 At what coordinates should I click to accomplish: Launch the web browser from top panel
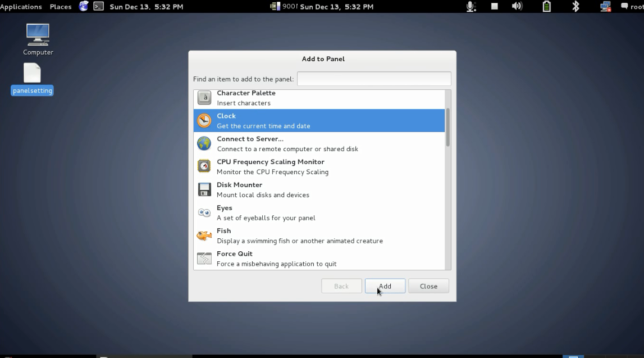point(83,6)
